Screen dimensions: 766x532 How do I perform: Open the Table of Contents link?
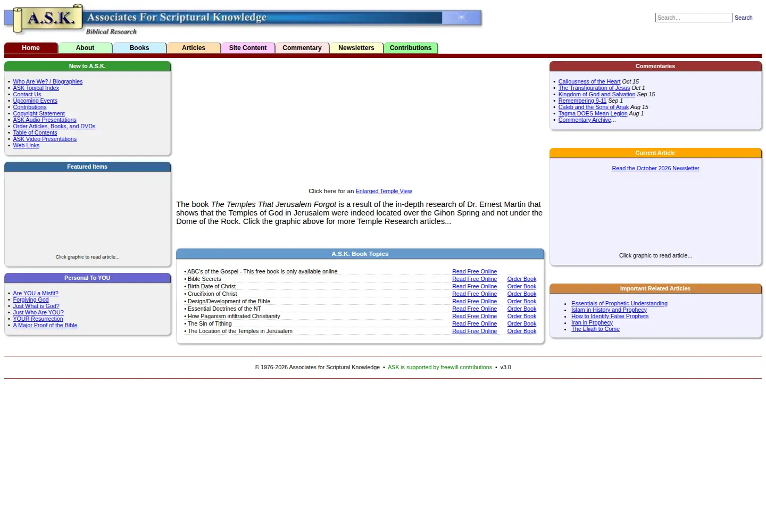click(35, 133)
